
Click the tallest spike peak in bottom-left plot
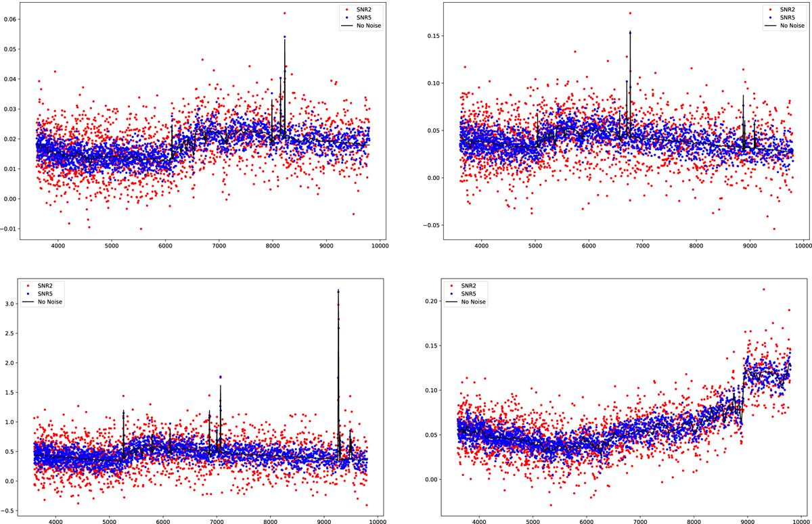(338, 291)
